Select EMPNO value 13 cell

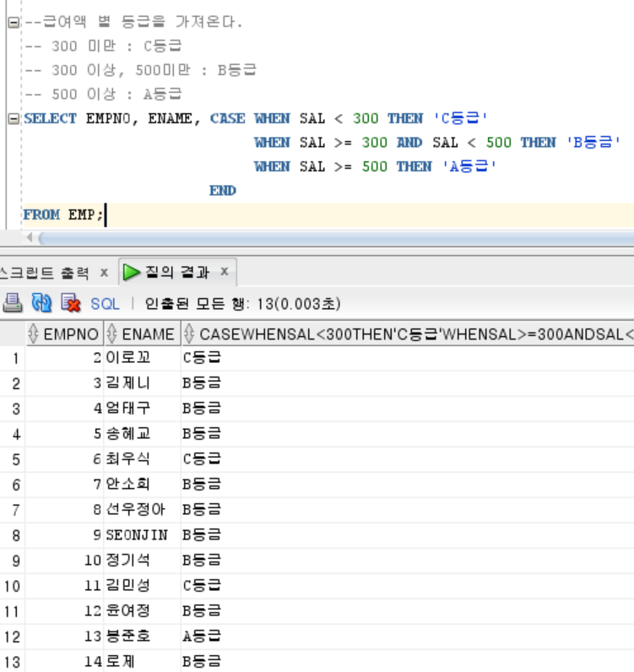point(65,636)
